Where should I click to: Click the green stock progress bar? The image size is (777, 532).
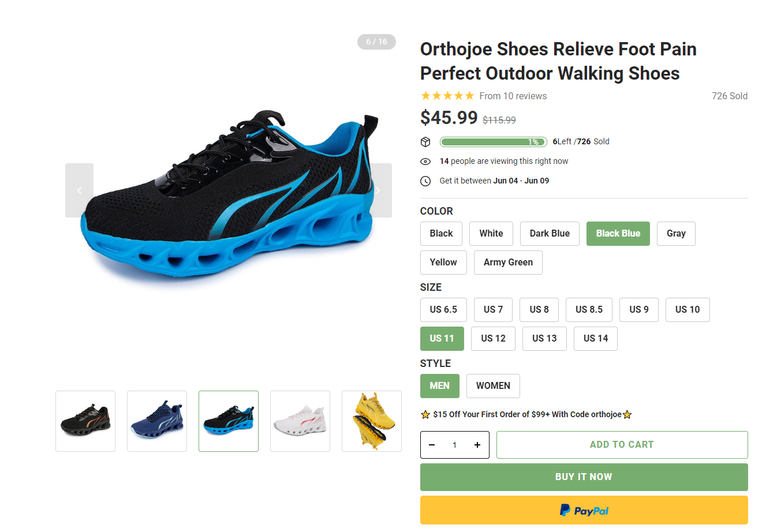pyautogui.click(x=493, y=142)
